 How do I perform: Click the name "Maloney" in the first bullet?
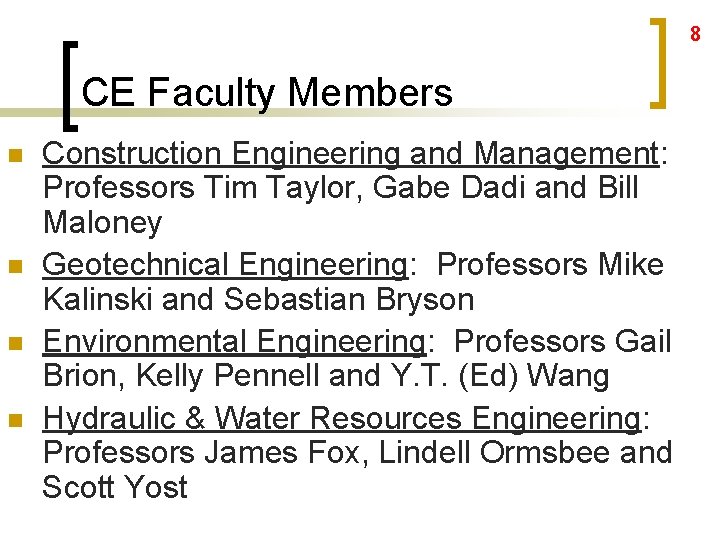coord(102,223)
